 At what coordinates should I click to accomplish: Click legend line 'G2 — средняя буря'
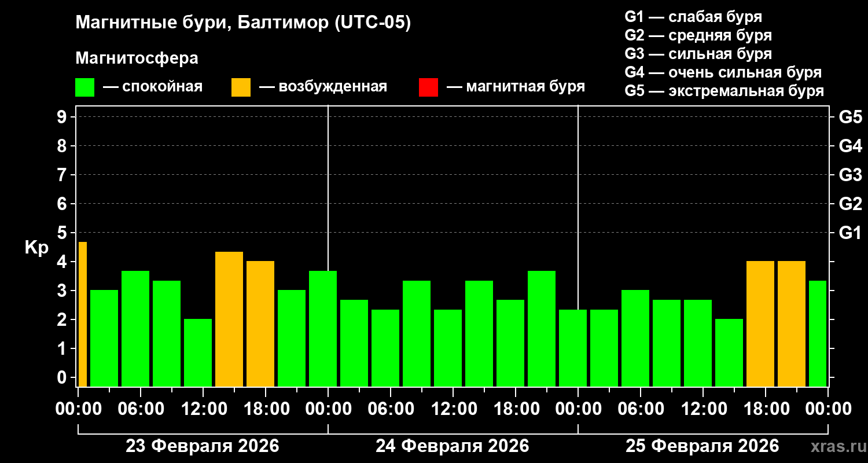[698, 35]
